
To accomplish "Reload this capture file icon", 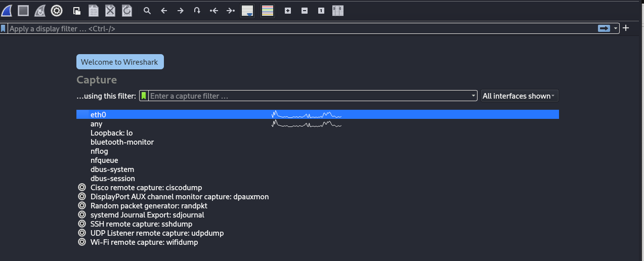I will click(127, 10).
